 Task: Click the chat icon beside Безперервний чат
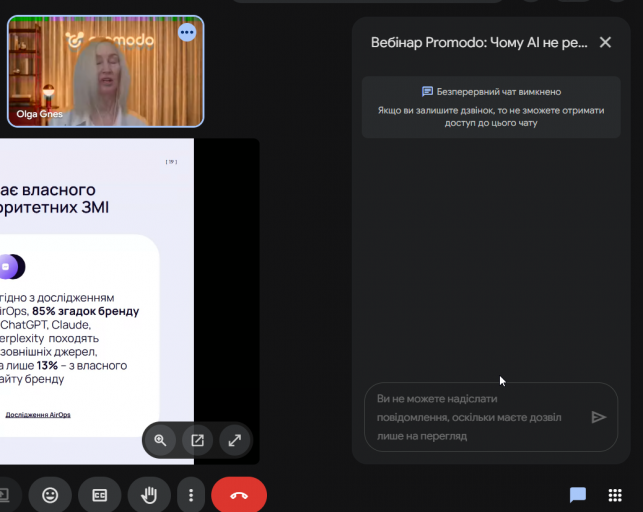click(427, 91)
